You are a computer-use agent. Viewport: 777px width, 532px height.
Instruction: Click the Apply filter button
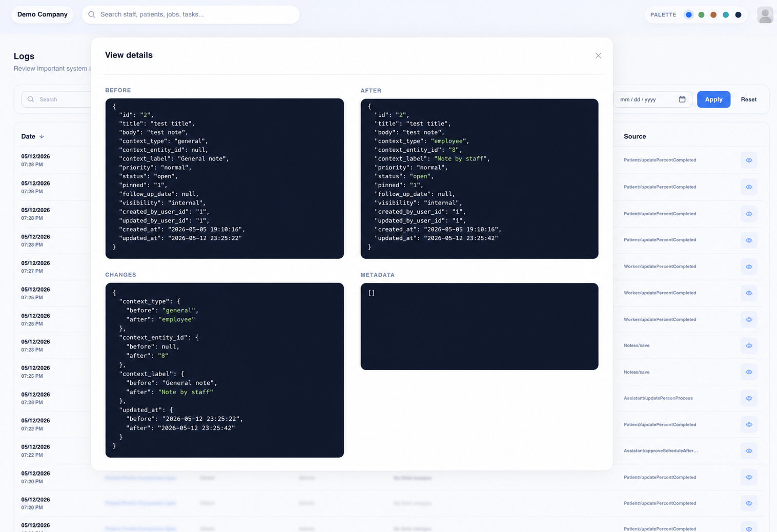[x=713, y=99]
